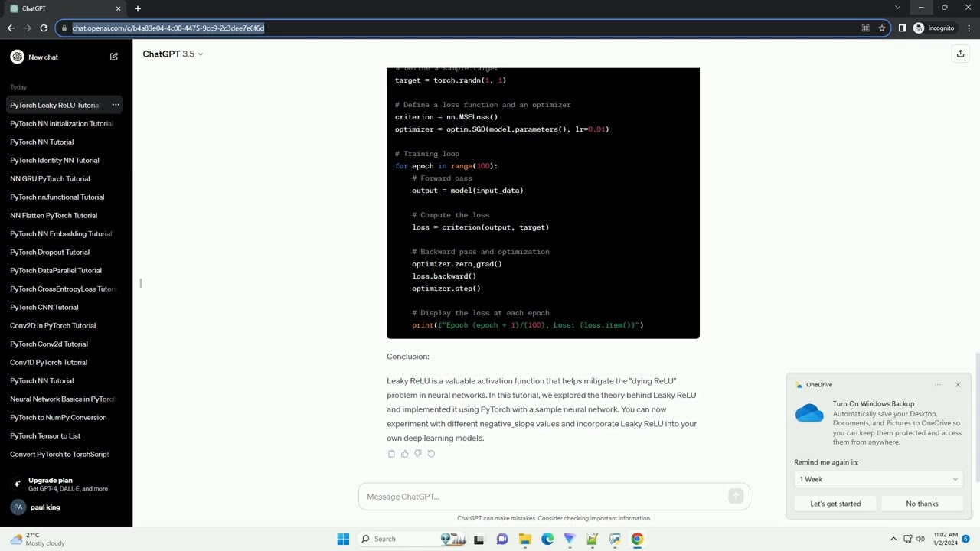Close the OneDrive notification
The image size is (980, 551).
(958, 385)
